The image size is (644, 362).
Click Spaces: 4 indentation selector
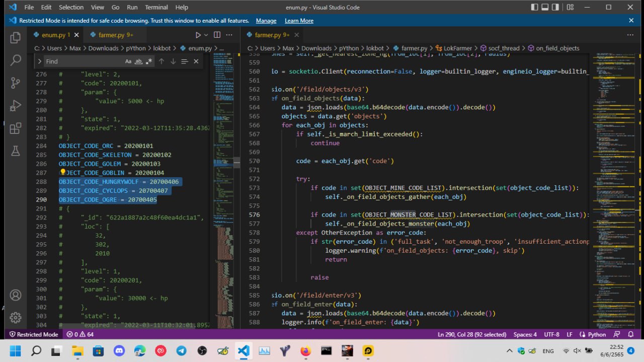coord(525,334)
